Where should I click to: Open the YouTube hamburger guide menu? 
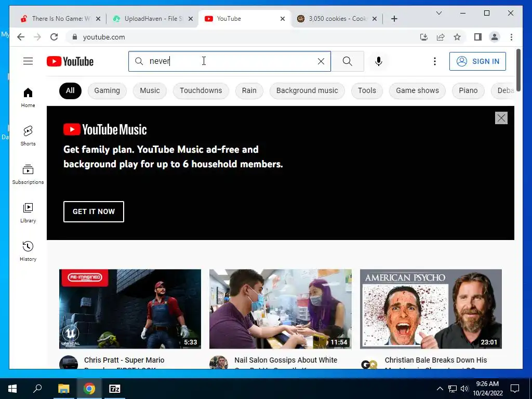point(28,61)
